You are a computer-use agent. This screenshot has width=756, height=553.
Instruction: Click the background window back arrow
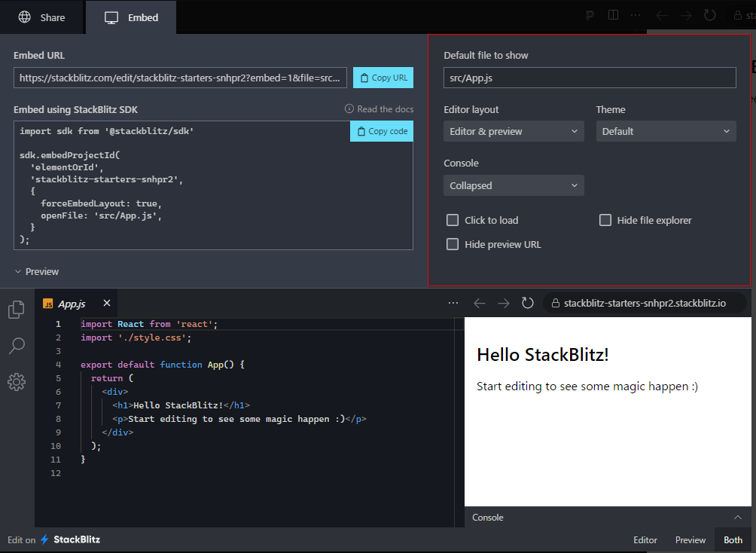[x=661, y=15]
